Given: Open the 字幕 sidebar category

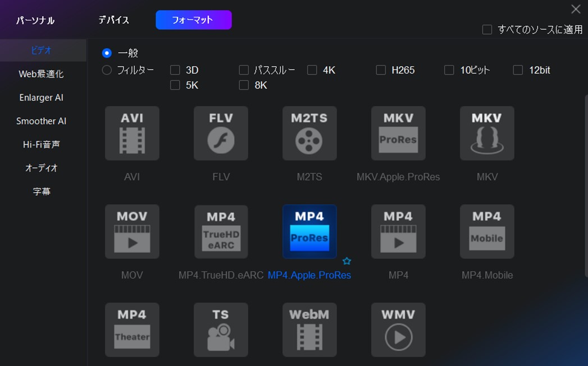Looking at the screenshot, I should pyautogui.click(x=41, y=191).
